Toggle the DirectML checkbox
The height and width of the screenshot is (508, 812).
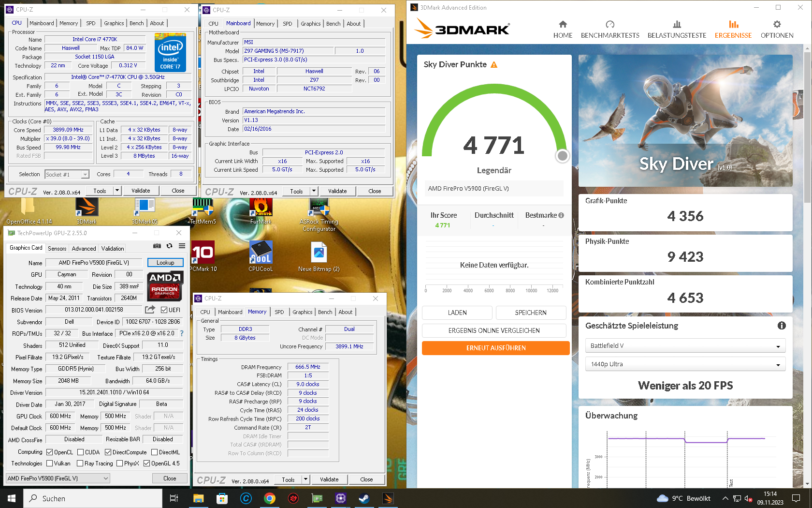point(154,452)
